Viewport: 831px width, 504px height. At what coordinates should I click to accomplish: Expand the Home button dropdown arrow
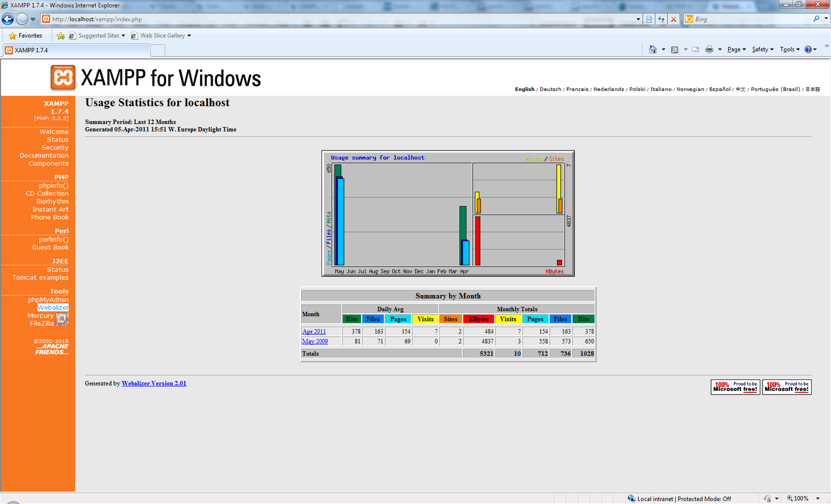[x=663, y=50]
